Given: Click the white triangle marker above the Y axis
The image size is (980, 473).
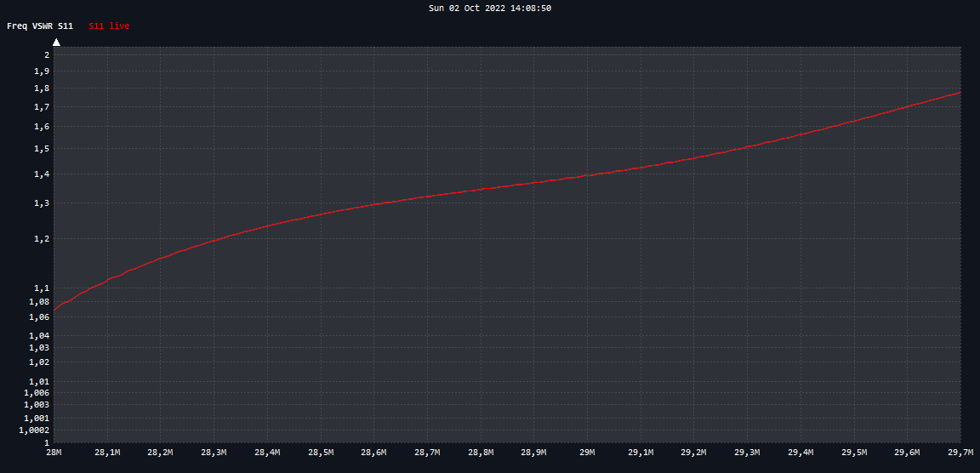Looking at the screenshot, I should pos(56,41).
